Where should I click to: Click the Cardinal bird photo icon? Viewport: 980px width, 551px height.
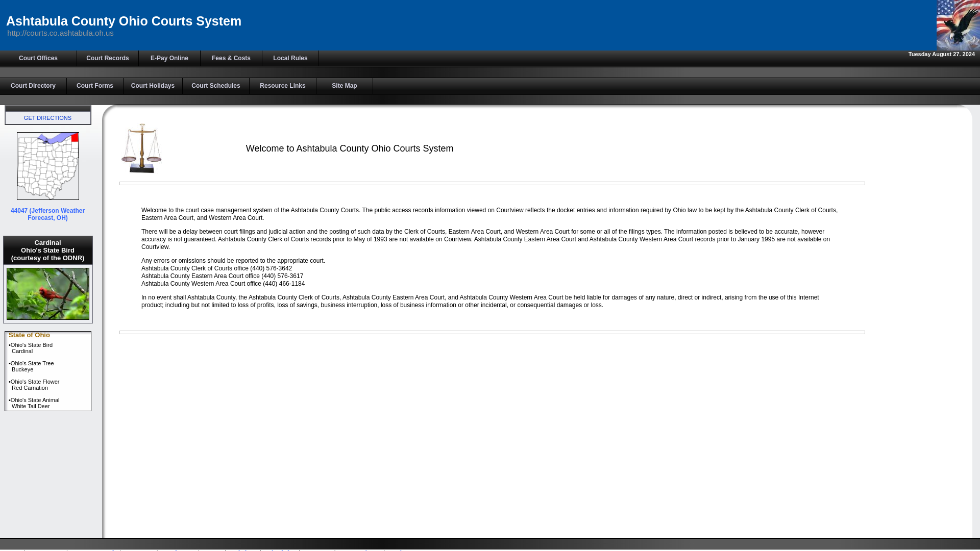(48, 293)
